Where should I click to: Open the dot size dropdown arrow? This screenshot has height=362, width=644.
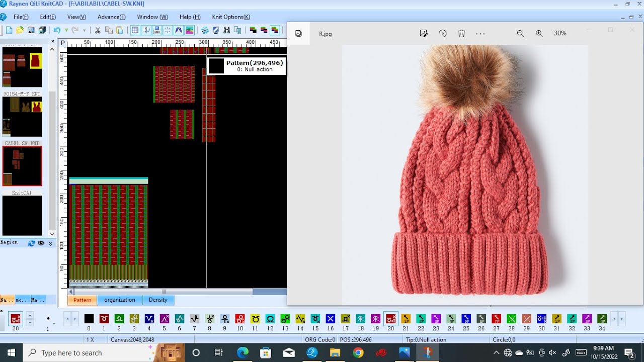click(54, 324)
